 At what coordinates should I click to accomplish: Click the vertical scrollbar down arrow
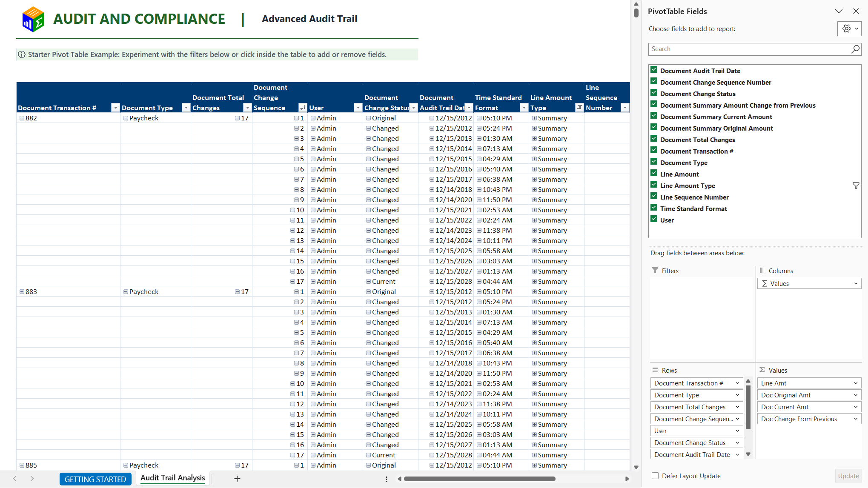coord(636,467)
